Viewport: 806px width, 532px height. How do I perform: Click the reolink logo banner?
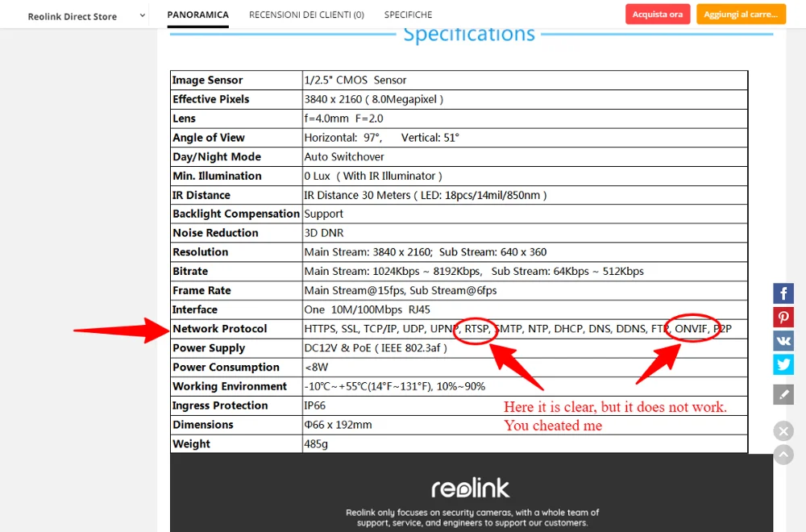pyautogui.click(x=471, y=488)
